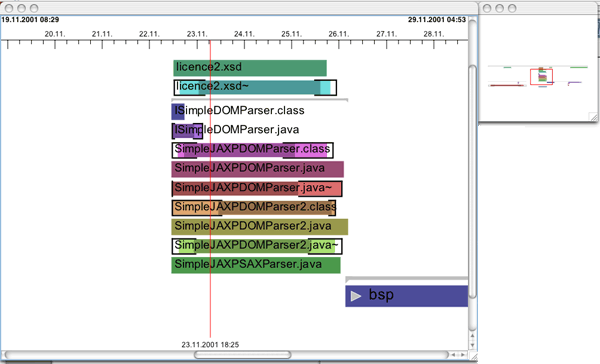Click the 21.11. date on the ruler
Viewport: 600px width, 364px height.
[x=102, y=34]
